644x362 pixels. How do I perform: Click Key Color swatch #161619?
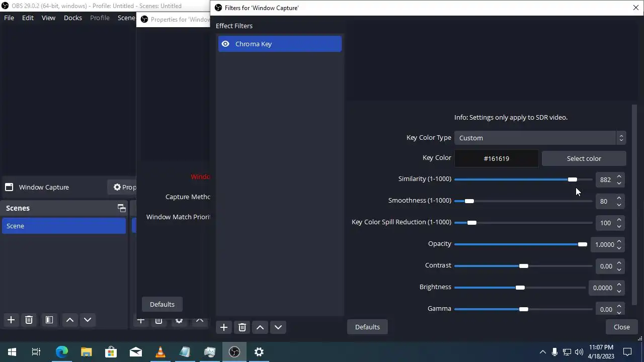[496, 158]
